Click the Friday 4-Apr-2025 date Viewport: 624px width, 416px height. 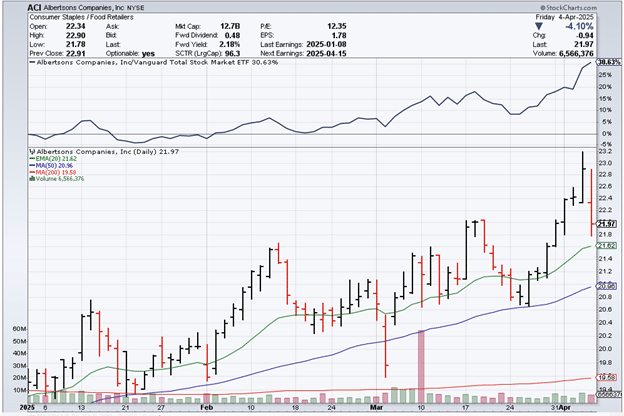tap(564, 17)
